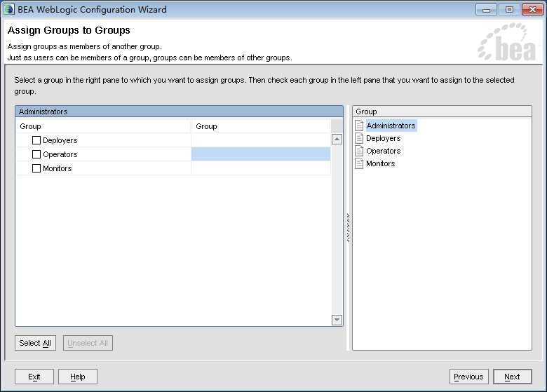Click the Deployers label in left pane
This screenshot has width=547, height=392.
coord(60,140)
